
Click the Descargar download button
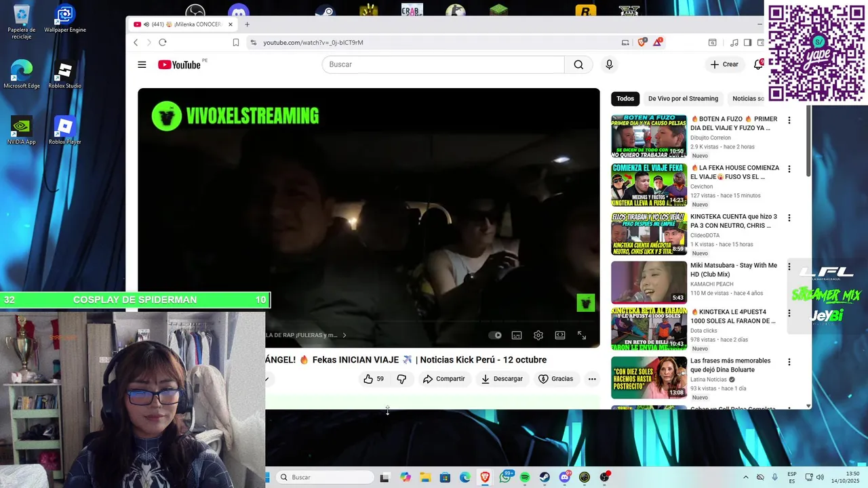(x=502, y=379)
